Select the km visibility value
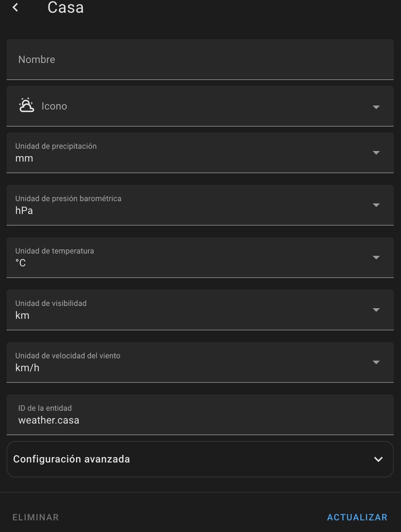 22,315
